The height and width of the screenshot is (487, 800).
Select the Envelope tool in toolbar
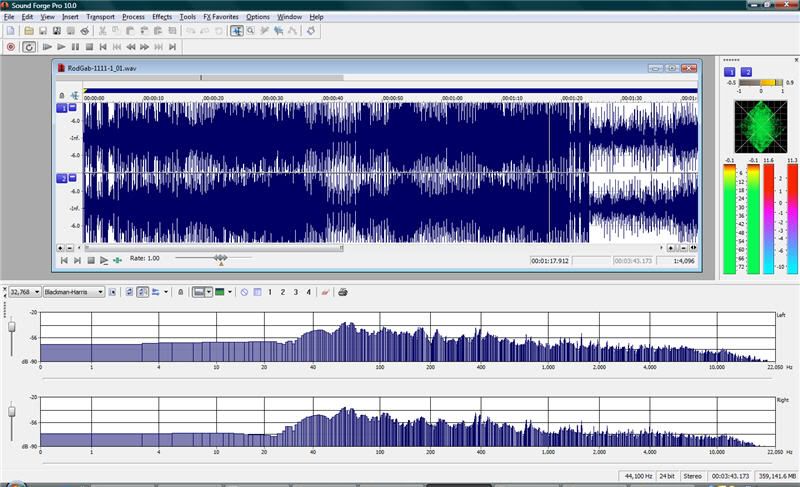(292, 31)
